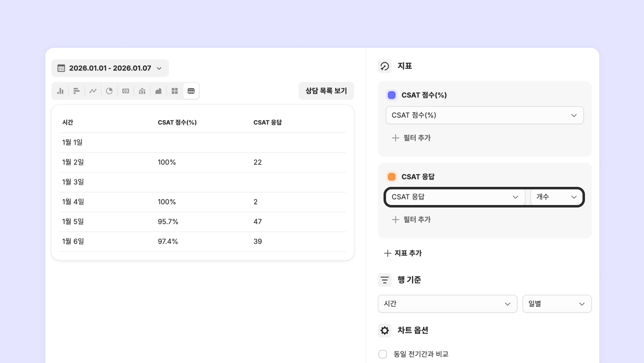Click 지표 추가 to add a metric

point(403,253)
